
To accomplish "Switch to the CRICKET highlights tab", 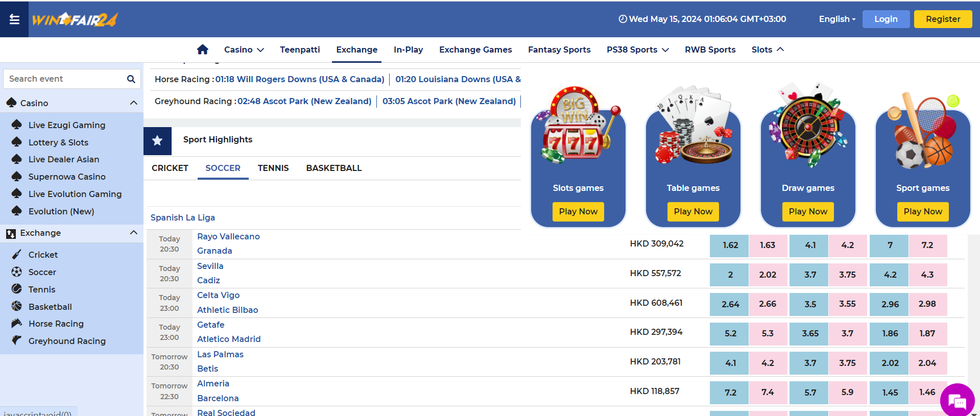I will [x=170, y=168].
